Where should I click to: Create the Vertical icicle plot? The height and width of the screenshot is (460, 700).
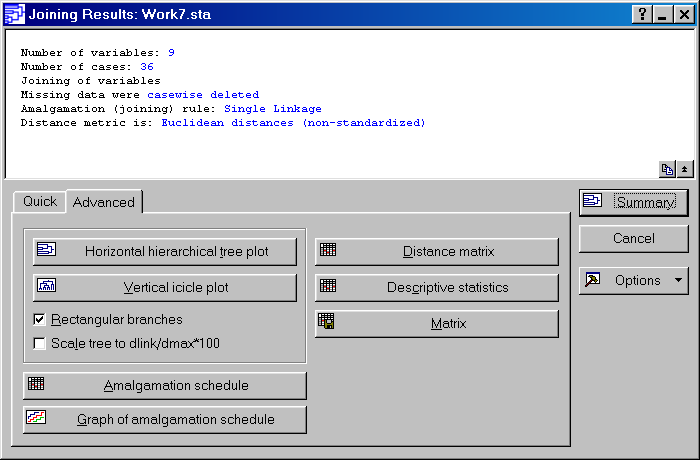pos(165,287)
